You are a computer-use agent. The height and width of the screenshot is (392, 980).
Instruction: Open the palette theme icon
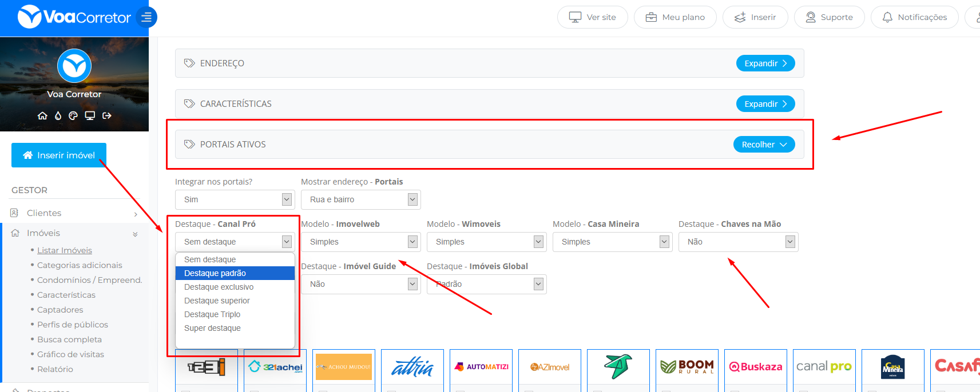tap(73, 115)
